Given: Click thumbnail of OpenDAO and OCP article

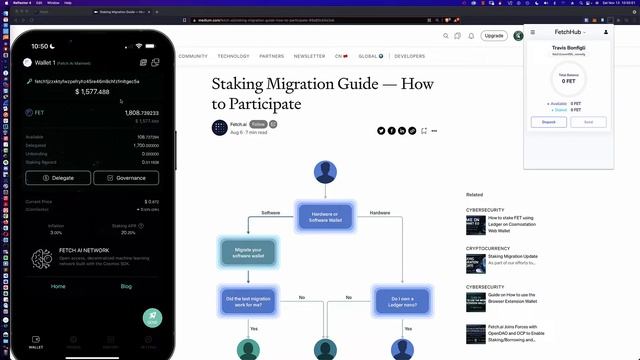Looking at the screenshot, I should coord(476,334).
